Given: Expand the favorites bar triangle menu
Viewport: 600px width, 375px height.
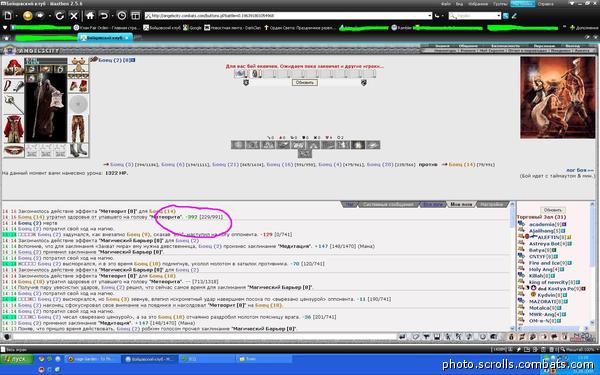Looking at the screenshot, I should pyautogui.click(x=5, y=28).
